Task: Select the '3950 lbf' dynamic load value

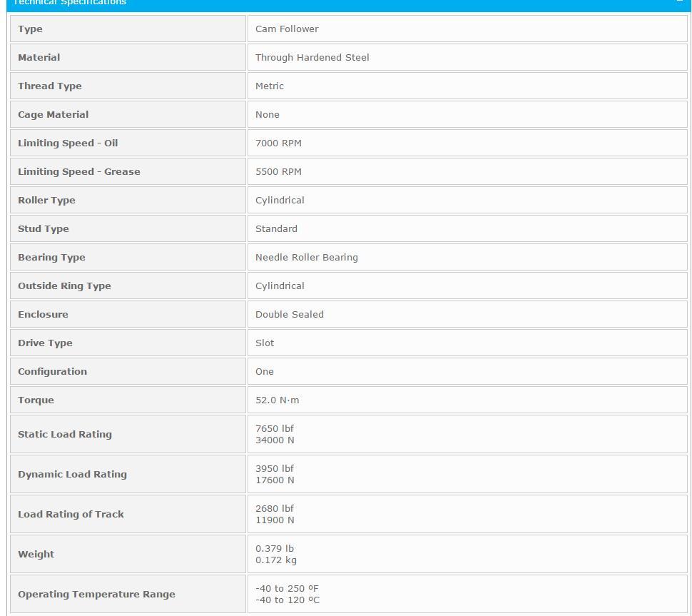Action: point(275,468)
